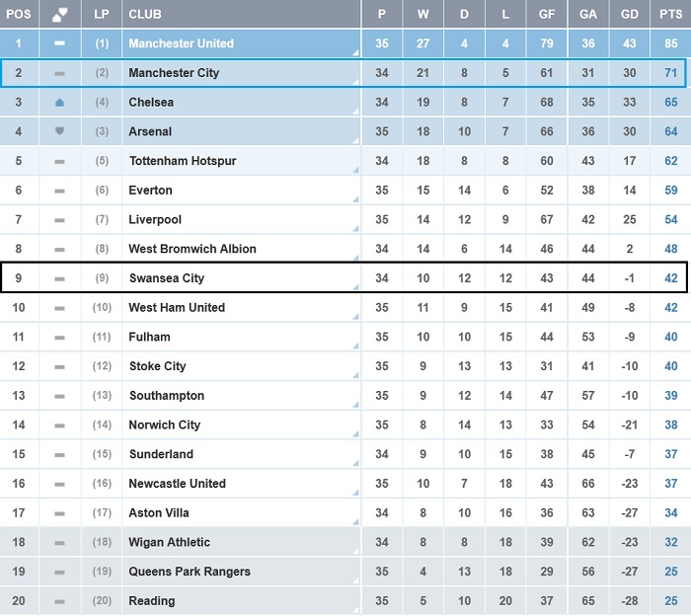691x616 pixels.
Task: Sort table by PTS column header
Action: click(670, 15)
